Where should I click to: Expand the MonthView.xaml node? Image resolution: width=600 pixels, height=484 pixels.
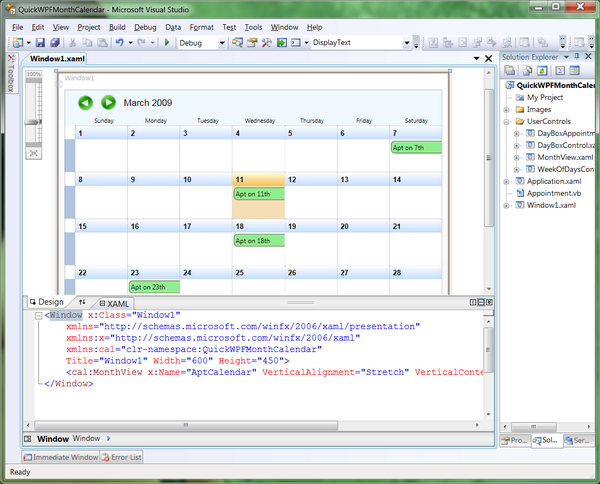(x=517, y=158)
